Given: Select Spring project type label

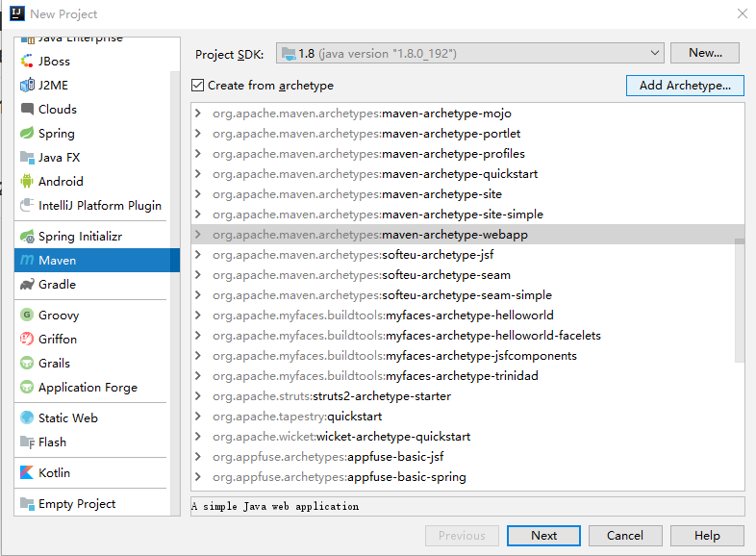Looking at the screenshot, I should coord(57,134).
